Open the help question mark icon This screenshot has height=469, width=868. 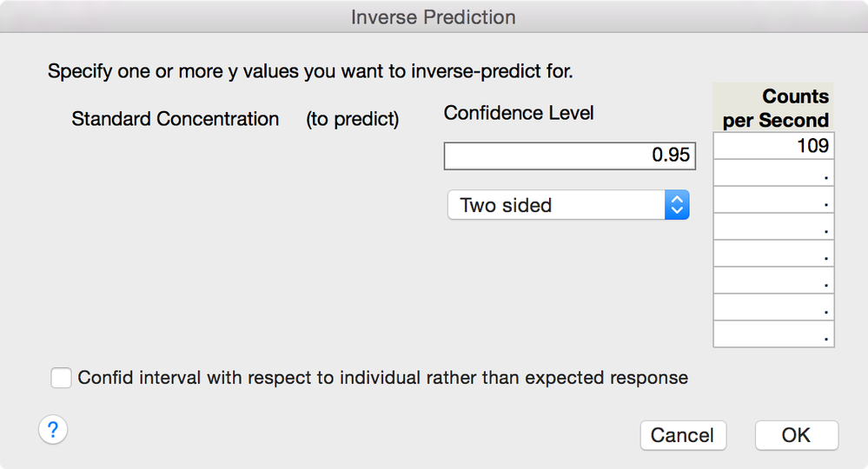click(x=53, y=430)
